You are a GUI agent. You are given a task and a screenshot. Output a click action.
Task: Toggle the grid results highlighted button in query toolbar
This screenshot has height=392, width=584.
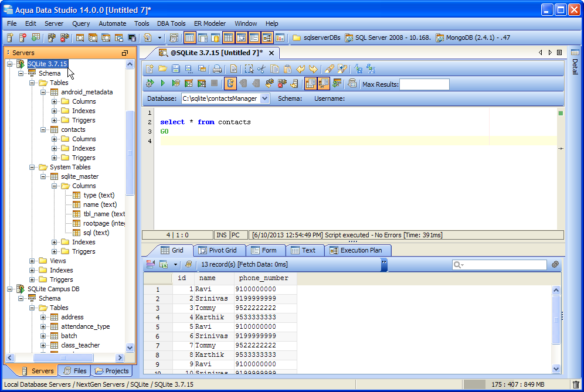(310, 83)
